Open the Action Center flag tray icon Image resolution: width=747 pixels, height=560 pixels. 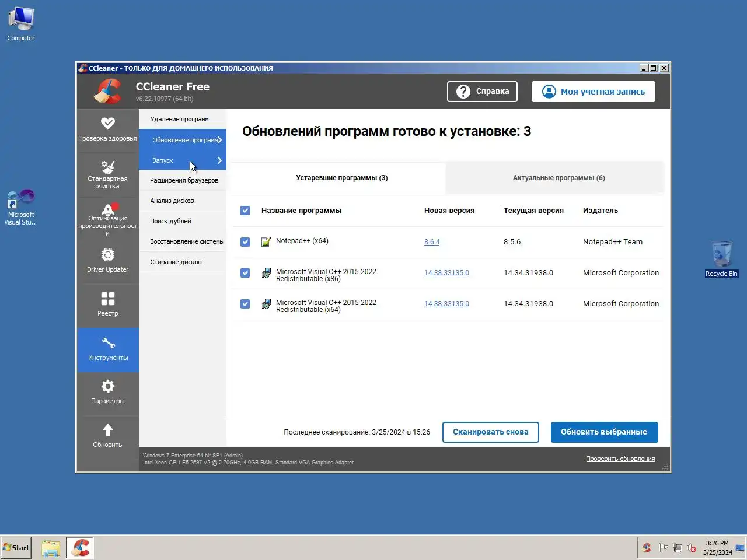click(662, 548)
